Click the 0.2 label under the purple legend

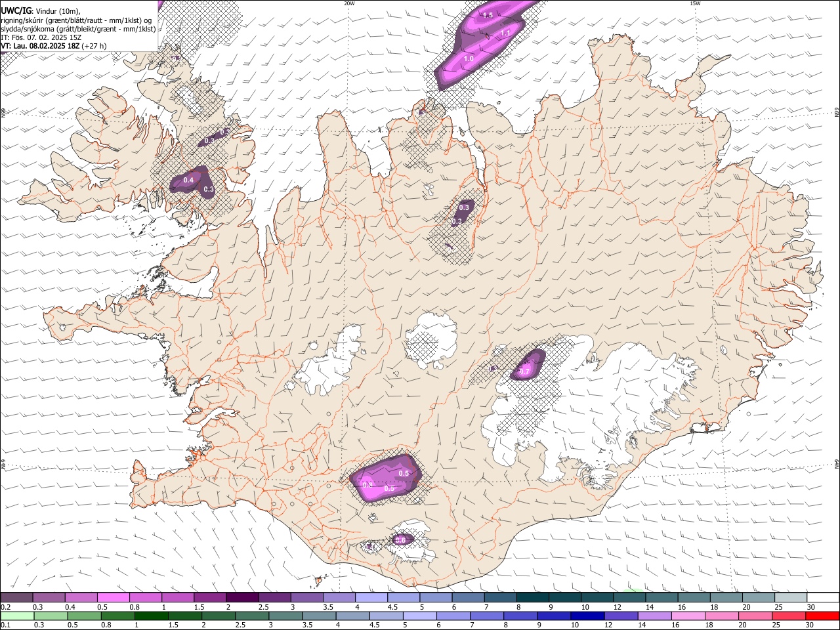pyautogui.click(x=6, y=608)
